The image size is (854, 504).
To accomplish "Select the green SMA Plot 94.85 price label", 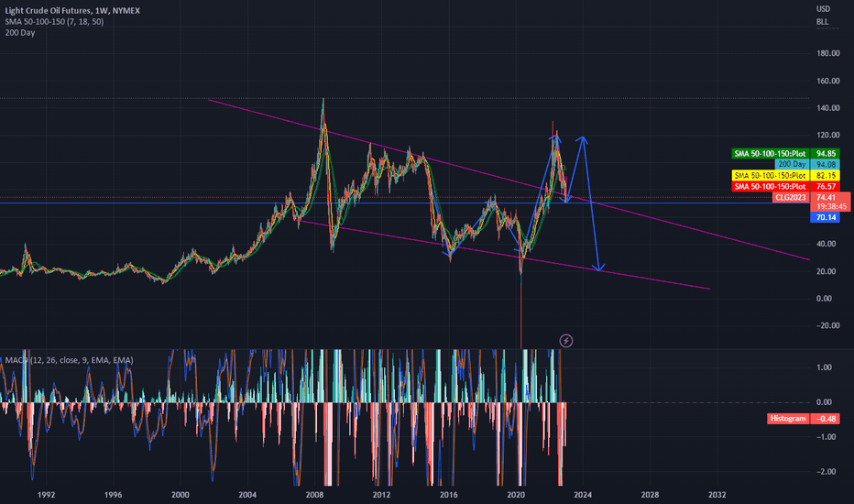I will pos(785,154).
